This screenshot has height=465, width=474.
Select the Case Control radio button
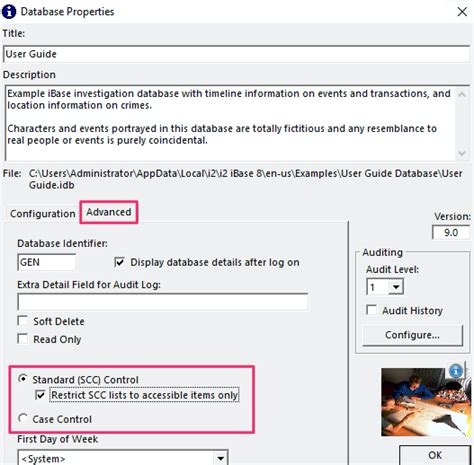point(23,419)
